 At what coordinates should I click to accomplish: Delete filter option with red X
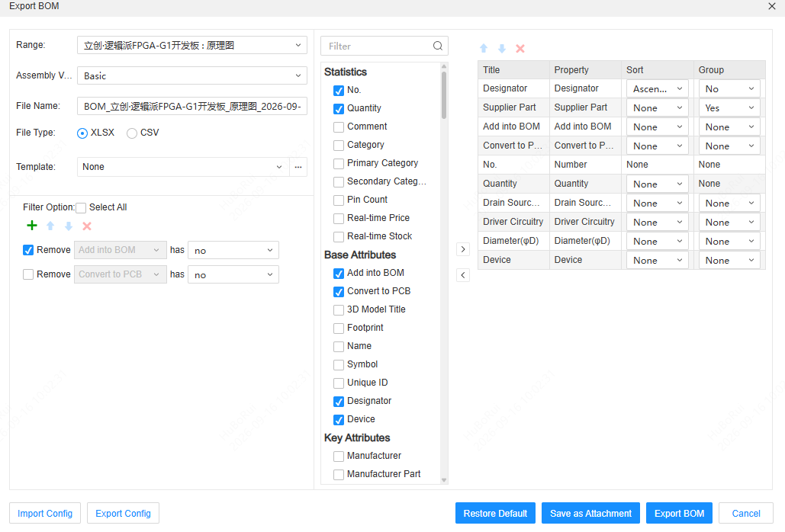click(x=87, y=226)
